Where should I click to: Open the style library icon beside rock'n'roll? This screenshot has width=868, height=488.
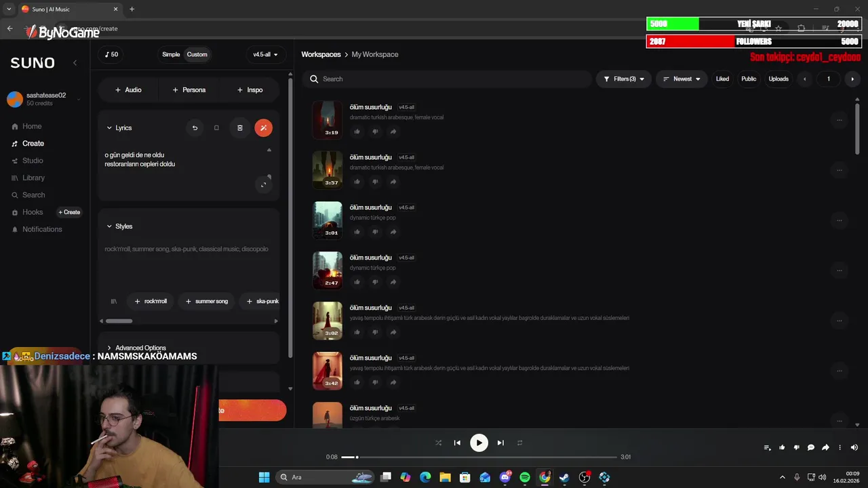pos(113,301)
